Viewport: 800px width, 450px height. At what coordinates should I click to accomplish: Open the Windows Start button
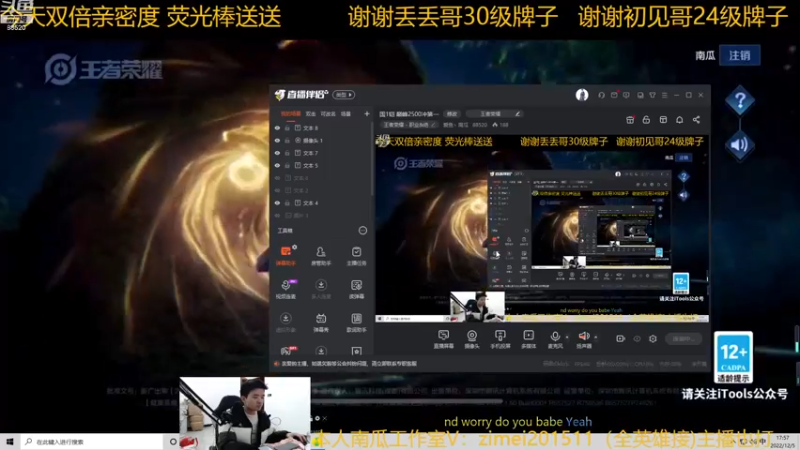10,441
